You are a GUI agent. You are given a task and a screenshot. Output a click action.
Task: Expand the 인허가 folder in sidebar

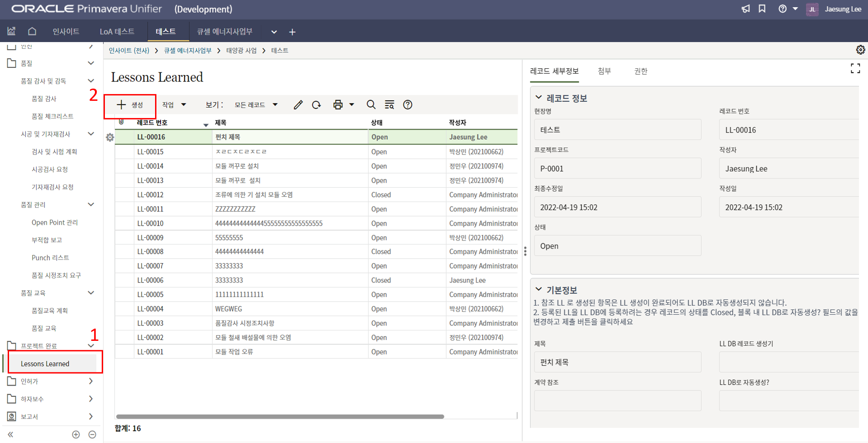pos(90,381)
